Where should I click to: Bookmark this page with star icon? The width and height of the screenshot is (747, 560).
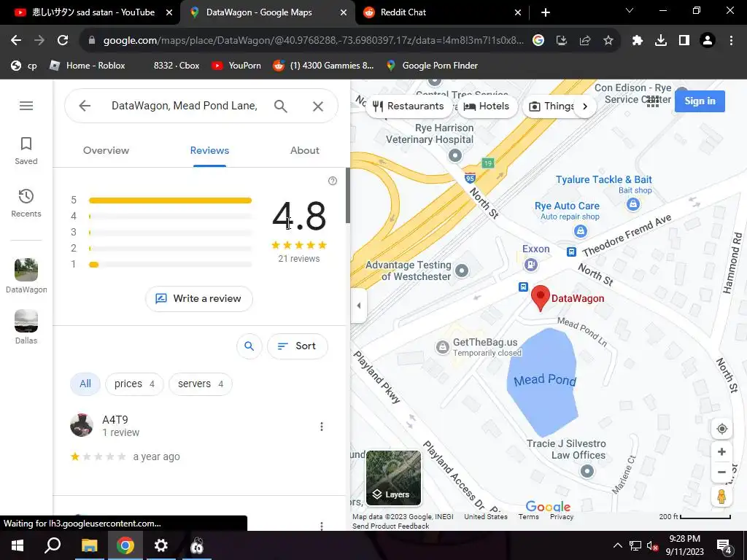tap(608, 41)
